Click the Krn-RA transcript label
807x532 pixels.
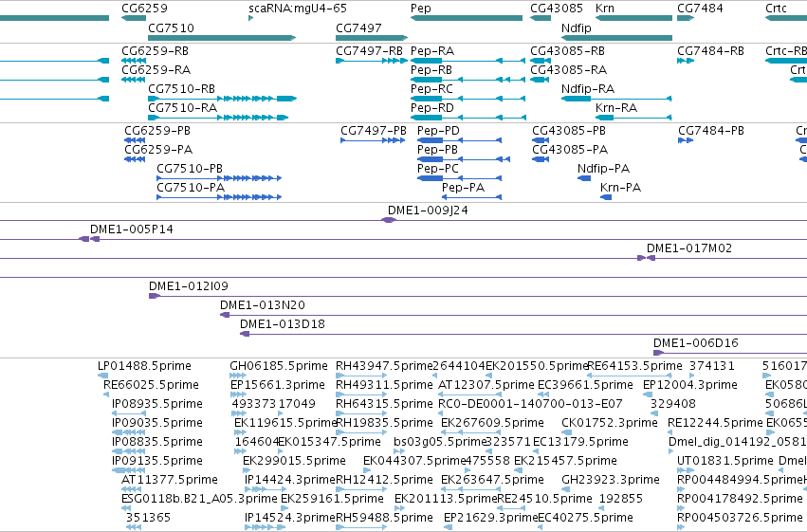click(616, 108)
